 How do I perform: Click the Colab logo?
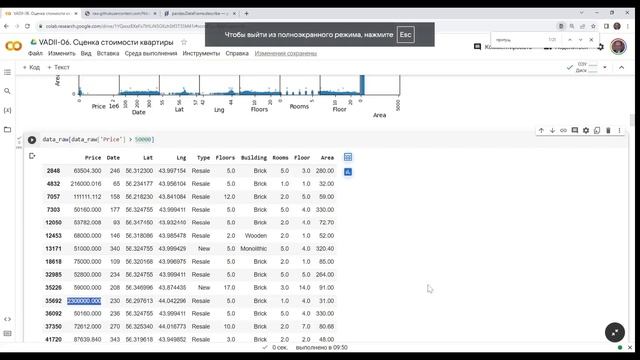13,46
